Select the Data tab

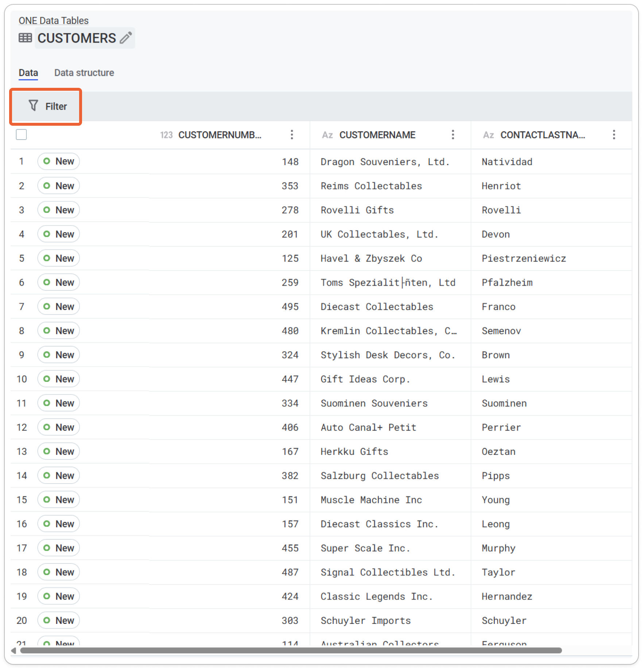[x=28, y=73]
